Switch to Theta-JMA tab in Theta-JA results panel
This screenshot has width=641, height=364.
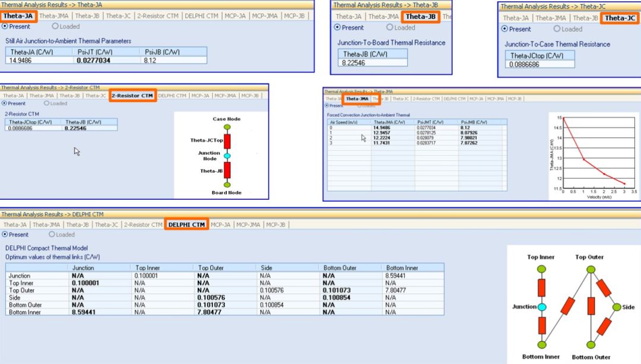(55, 16)
